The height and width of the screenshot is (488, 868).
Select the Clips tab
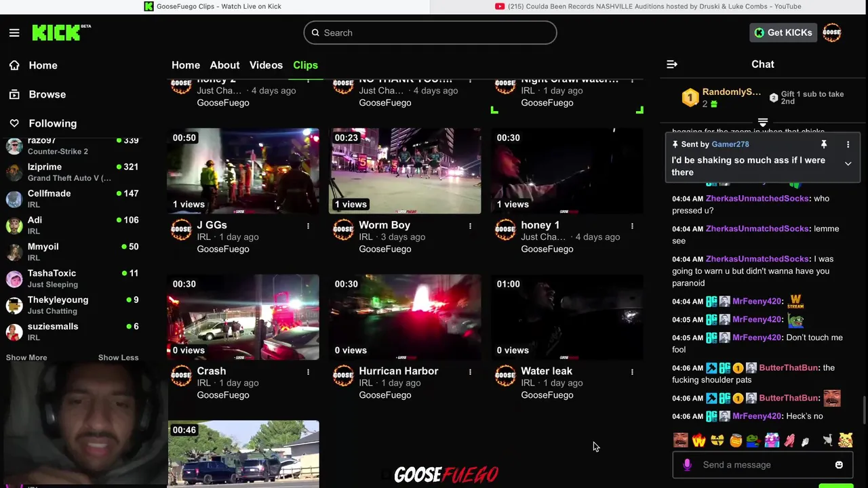(x=305, y=65)
